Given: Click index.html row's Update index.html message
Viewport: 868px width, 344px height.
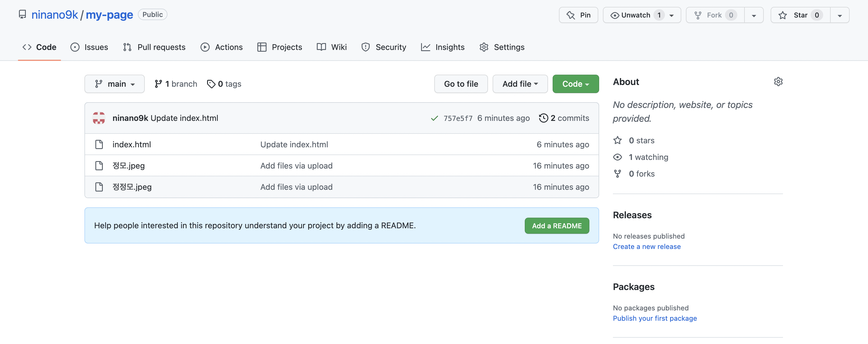Looking at the screenshot, I should click(294, 144).
